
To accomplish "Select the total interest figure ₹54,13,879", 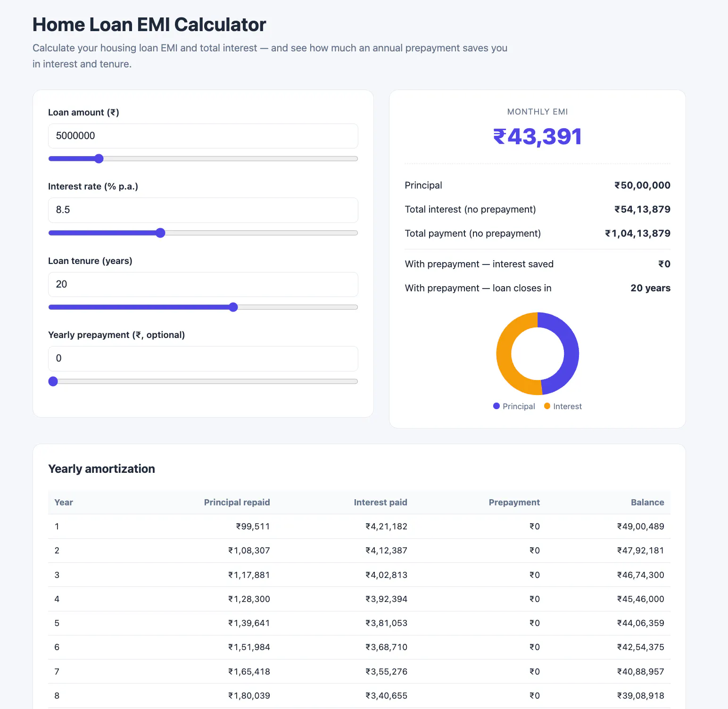I will (642, 209).
